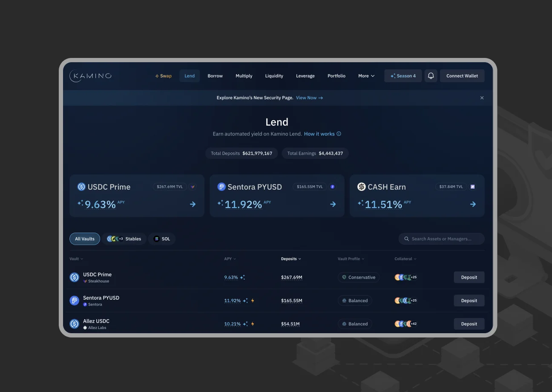
Task: Click the manager icon next to $165.55M TVL
Action: pyautogui.click(x=333, y=187)
